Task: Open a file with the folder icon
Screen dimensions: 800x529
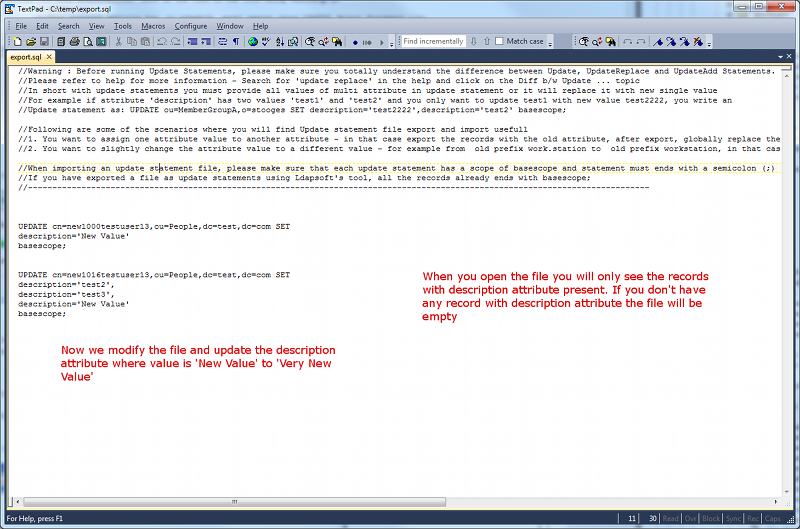Action: pos(31,42)
